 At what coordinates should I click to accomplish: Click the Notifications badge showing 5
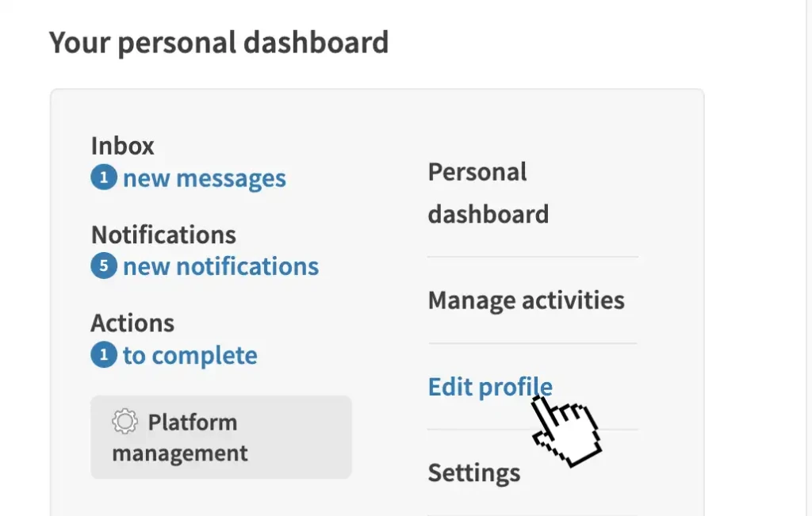[104, 267]
